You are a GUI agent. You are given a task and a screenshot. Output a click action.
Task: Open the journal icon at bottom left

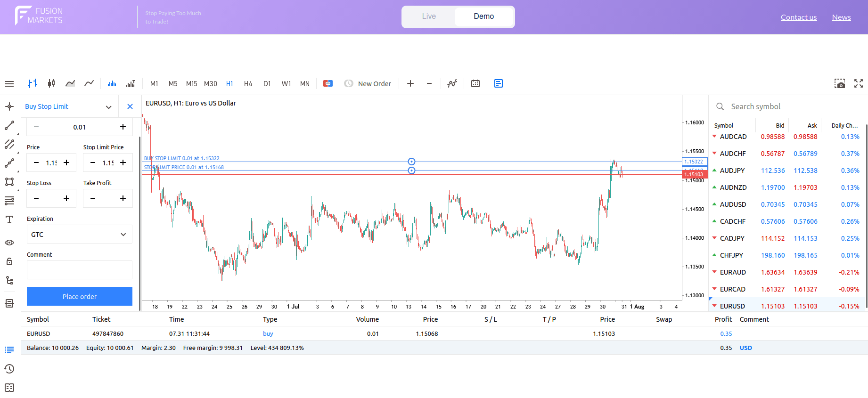tap(9, 388)
